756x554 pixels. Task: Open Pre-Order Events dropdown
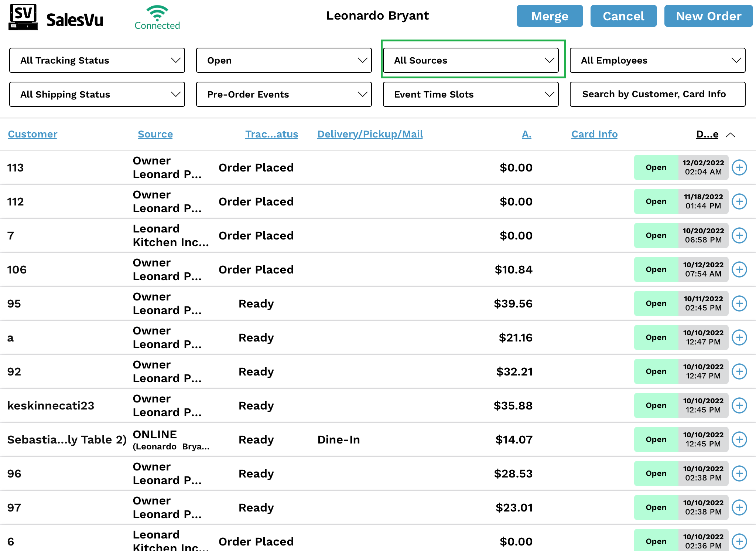tap(284, 94)
